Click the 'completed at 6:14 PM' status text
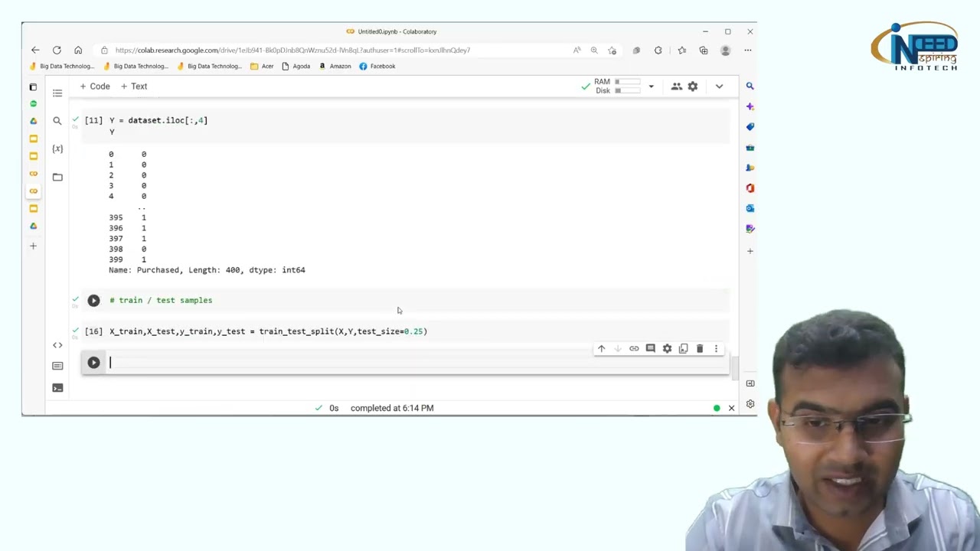Screen dimensions: 980x551 (392, 408)
